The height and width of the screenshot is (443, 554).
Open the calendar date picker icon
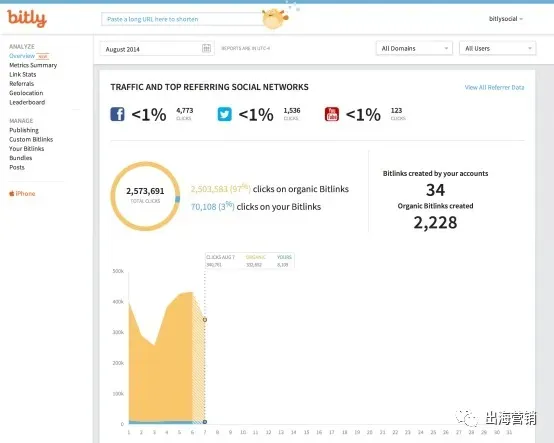(206, 48)
